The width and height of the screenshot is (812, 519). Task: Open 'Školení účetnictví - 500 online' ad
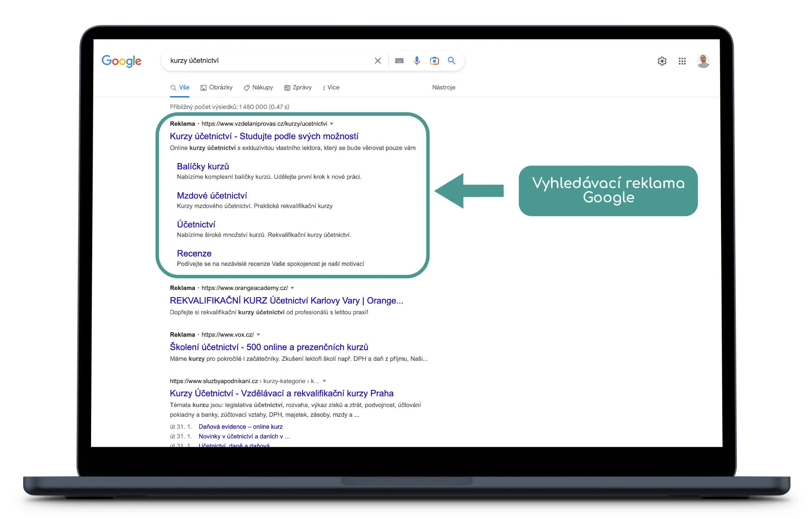point(269,347)
